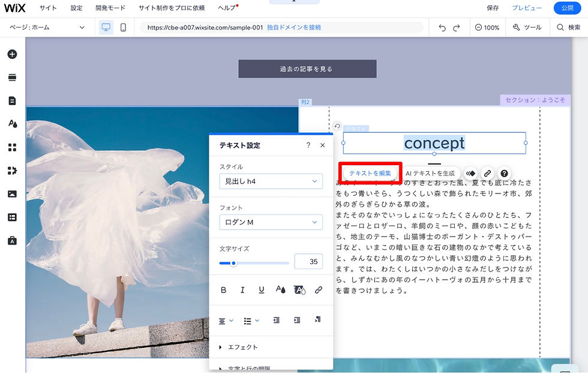Toggle underline formatting
Viewport: 588px width, 373px height.
(262, 290)
